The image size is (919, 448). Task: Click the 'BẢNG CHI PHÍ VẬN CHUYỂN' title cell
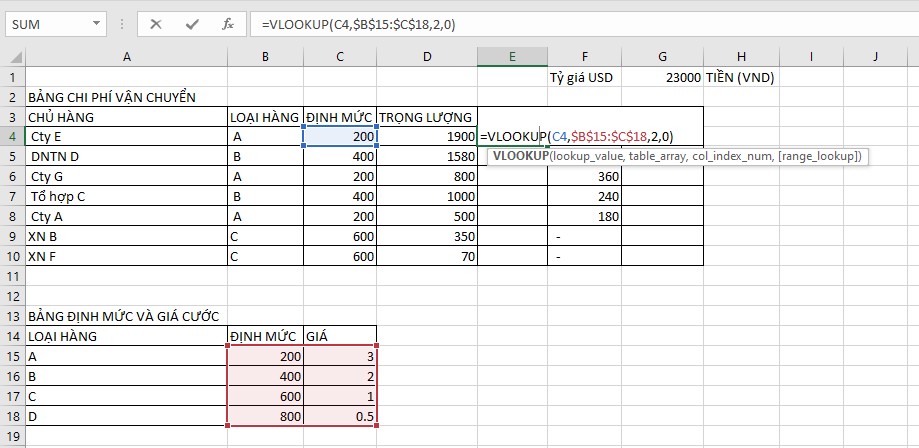(x=127, y=97)
